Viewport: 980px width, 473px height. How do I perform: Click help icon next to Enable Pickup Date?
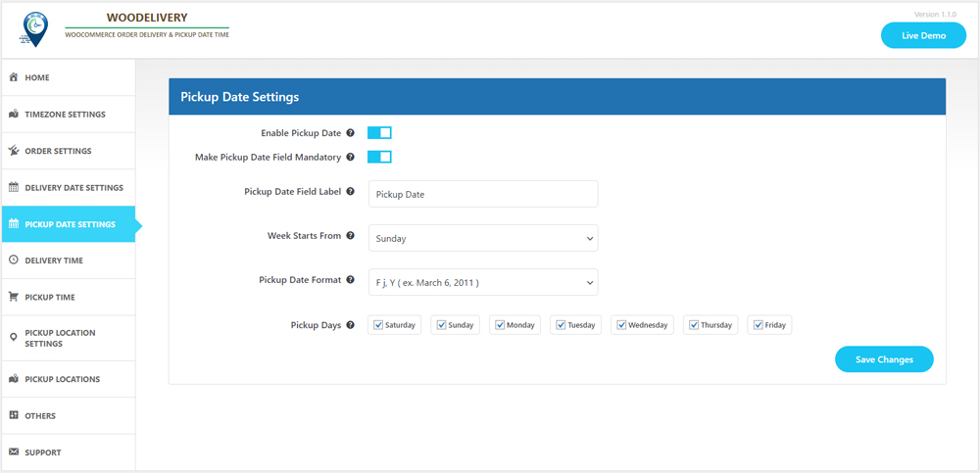coord(351,133)
